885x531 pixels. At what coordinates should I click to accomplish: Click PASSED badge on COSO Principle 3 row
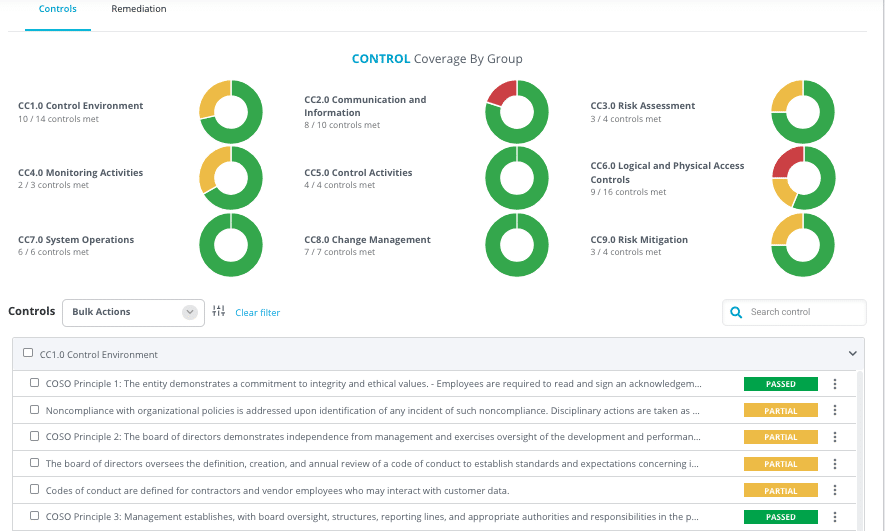coord(781,517)
